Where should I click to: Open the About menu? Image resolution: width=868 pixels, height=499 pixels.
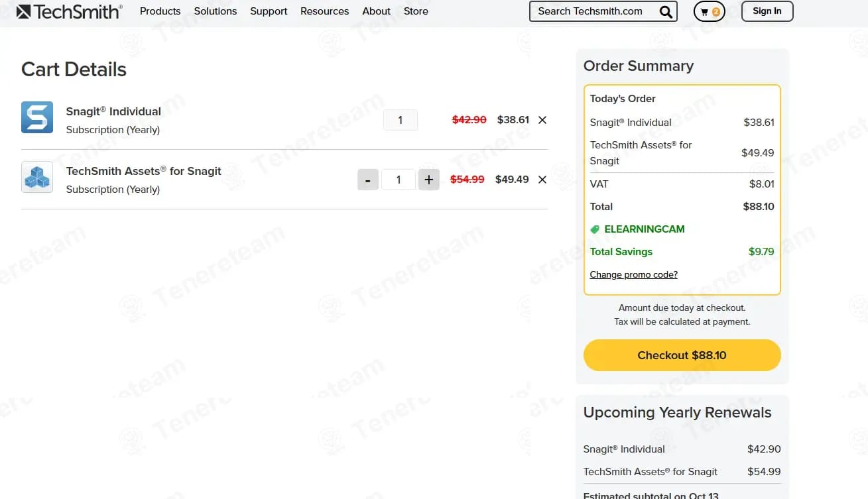point(377,11)
